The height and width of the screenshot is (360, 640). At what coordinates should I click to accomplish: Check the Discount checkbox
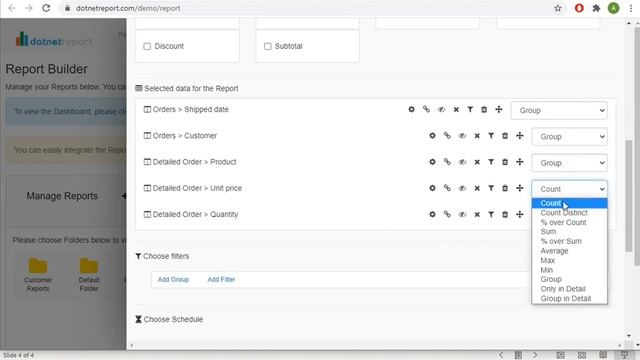click(147, 46)
